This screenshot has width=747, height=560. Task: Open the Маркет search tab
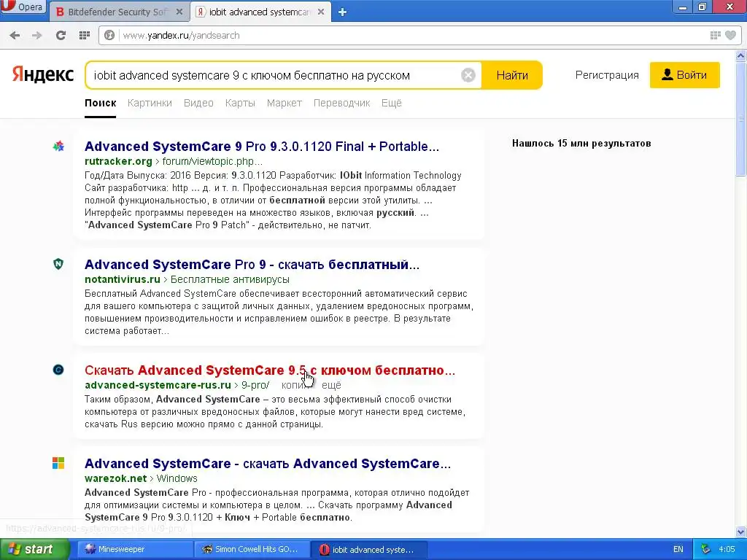click(285, 103)
